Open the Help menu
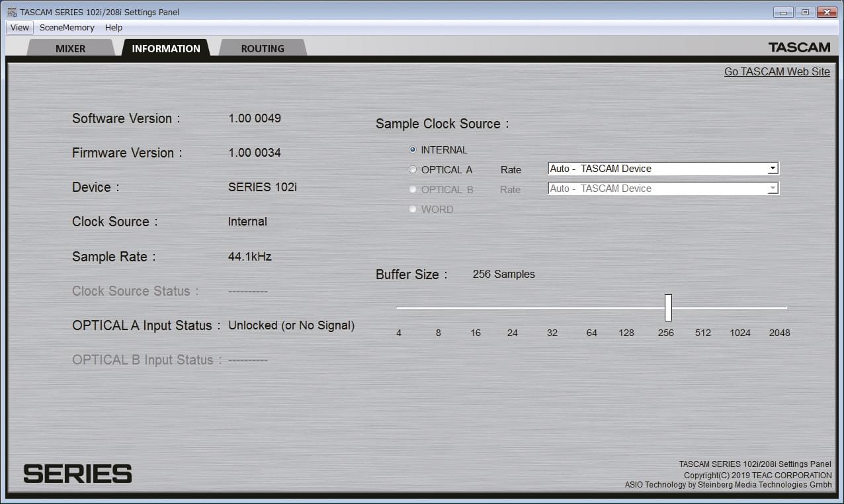 click(x=114, y=28)
